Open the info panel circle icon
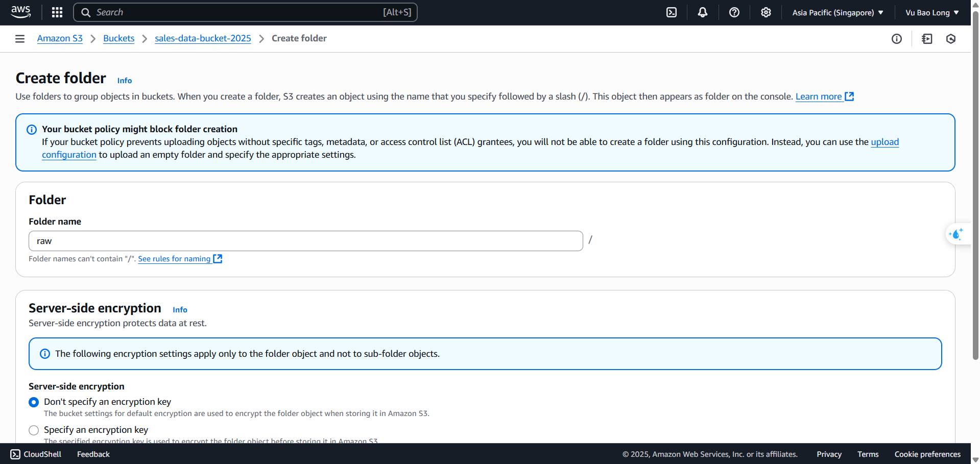980x464 pixels. pyautogui.click(x=897, y=39)
